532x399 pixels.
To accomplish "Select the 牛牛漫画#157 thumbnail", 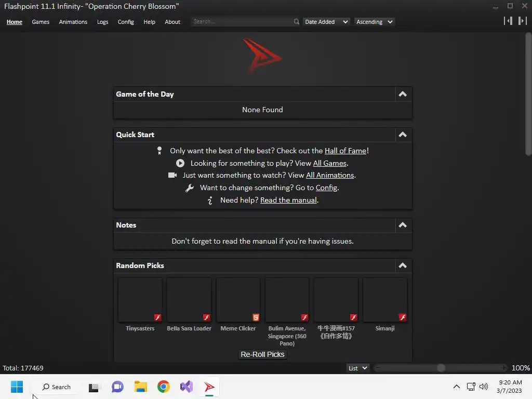I will coord(336,300).
